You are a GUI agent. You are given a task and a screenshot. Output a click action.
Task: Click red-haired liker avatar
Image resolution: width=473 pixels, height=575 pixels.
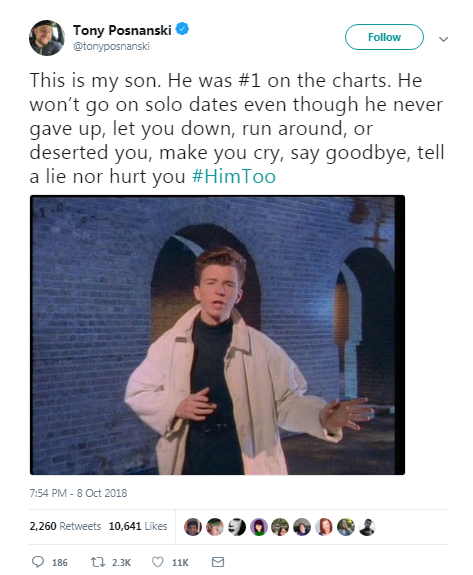pos(324,527)
